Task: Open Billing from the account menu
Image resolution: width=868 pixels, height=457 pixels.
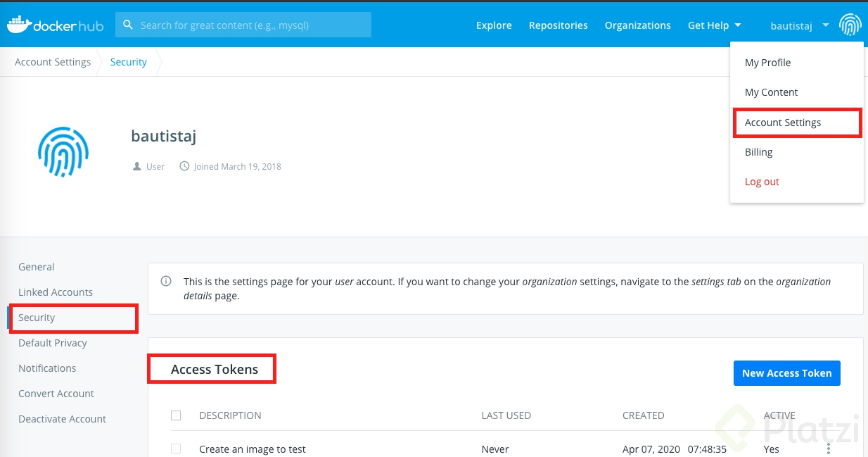Action: click(x=758, y=152)
